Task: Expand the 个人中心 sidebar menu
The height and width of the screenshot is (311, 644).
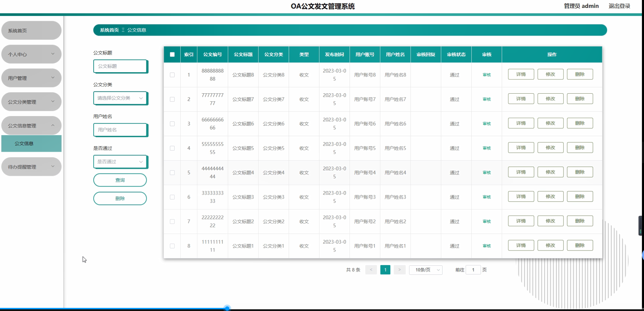Action: pos(31,54)
